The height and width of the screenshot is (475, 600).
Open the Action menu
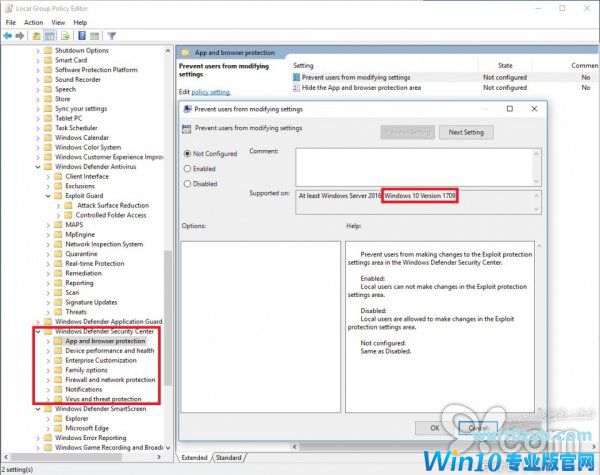[34, 23]
